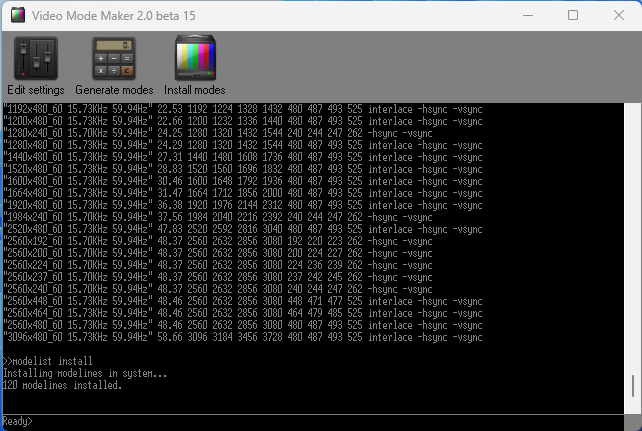Select the "1280x240_60" modeline row

click(218, 133)
